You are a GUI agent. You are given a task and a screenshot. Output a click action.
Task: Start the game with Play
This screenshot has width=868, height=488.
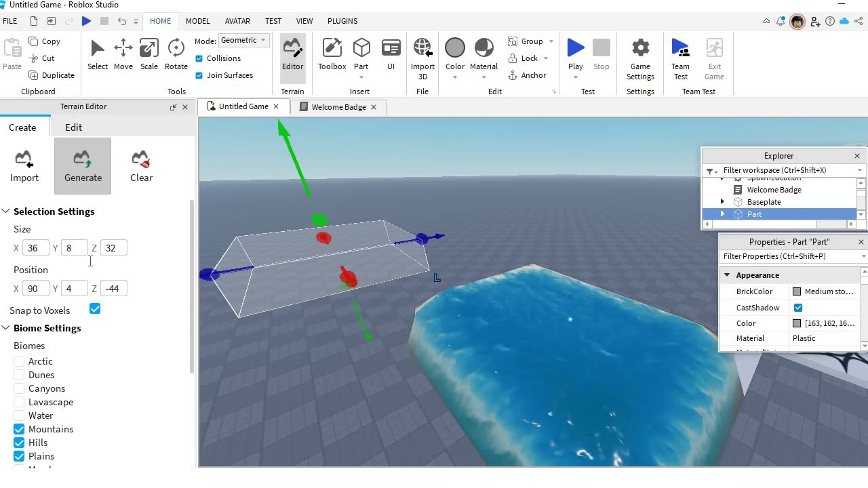[576, 54]
